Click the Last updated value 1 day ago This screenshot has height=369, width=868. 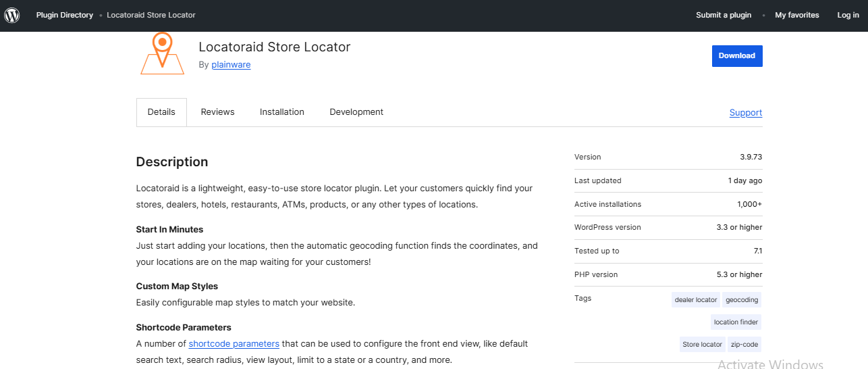[x=745, y=180]
